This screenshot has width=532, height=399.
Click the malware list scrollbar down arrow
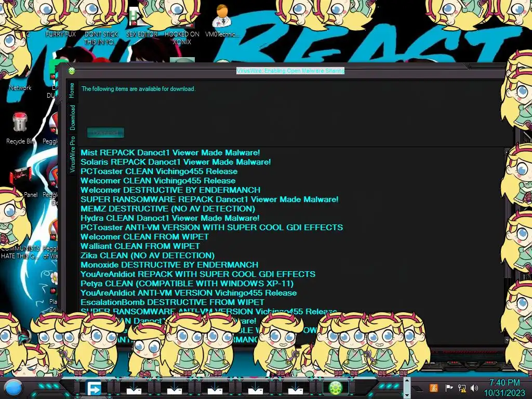coord(507,340)
